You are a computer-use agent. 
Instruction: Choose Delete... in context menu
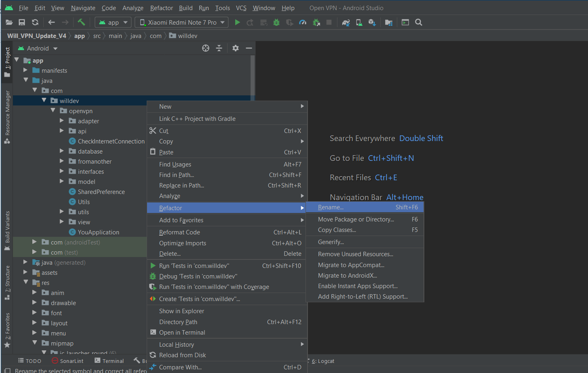227,254
